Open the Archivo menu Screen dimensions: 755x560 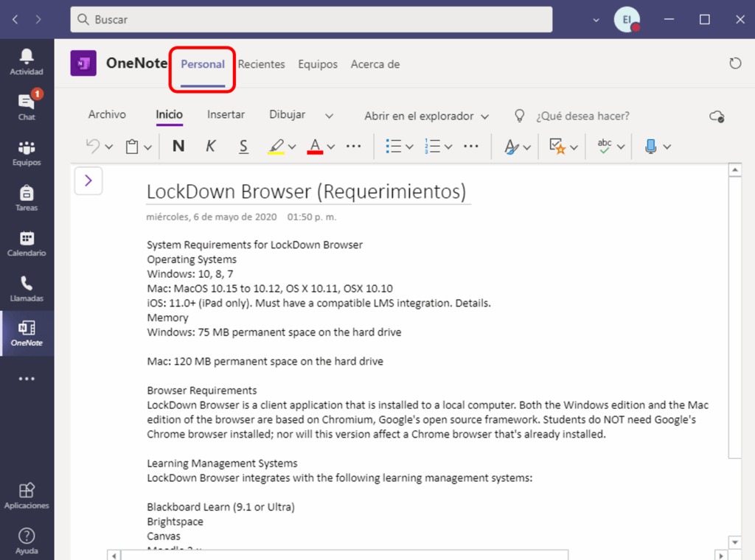107,115
